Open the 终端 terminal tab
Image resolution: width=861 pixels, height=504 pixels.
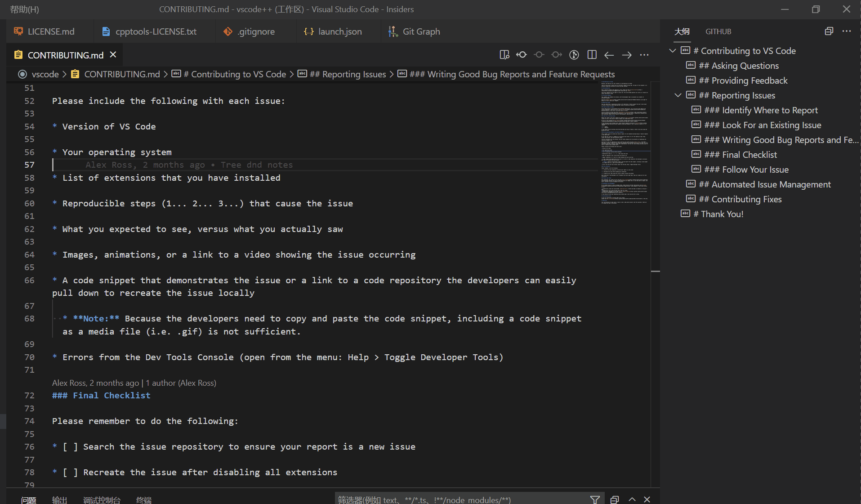point(144,500)
